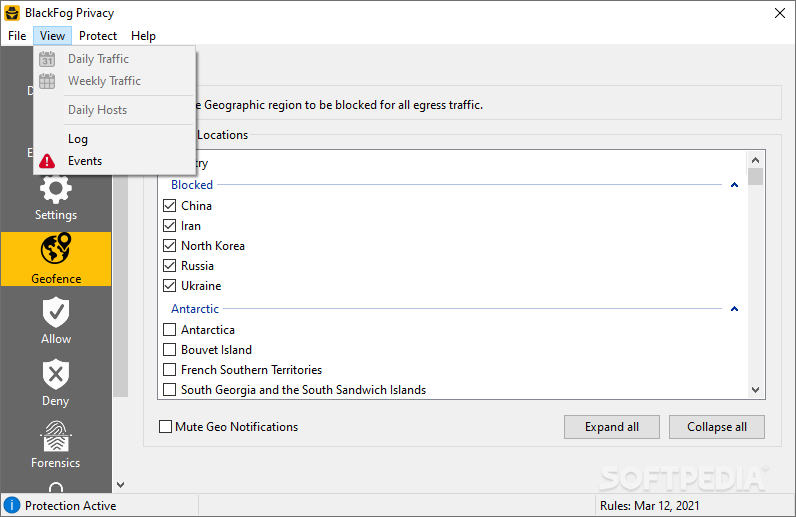
Task: Open the Allow shield icon
Action: tap(56, 312)
